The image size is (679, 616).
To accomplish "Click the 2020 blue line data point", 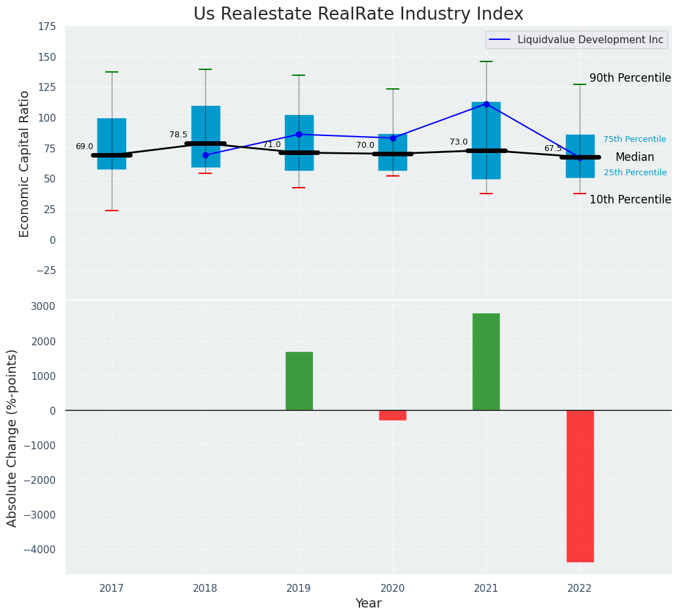I will click(x=393, y=138).
